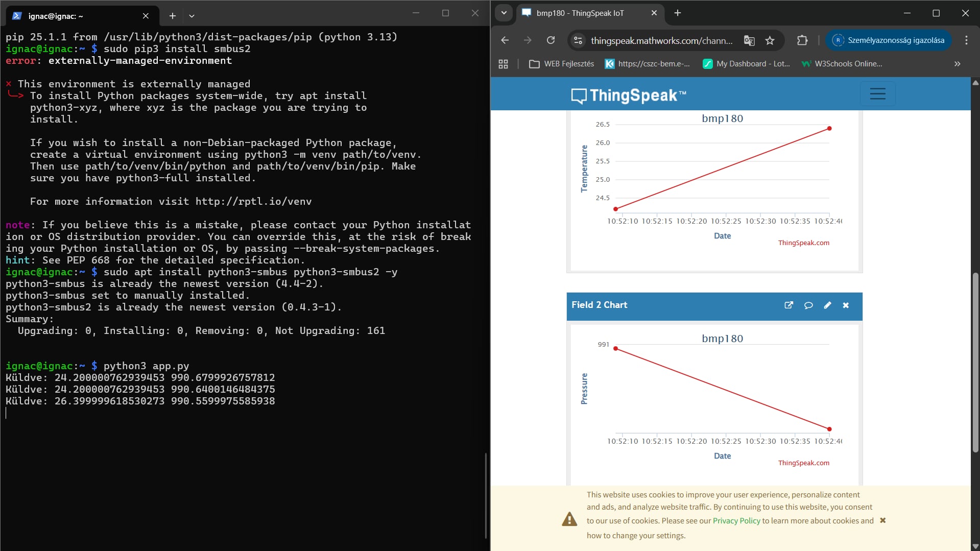Dismiss the cookie notice banner
980x551 pixels.
click(x=882, y=520)
